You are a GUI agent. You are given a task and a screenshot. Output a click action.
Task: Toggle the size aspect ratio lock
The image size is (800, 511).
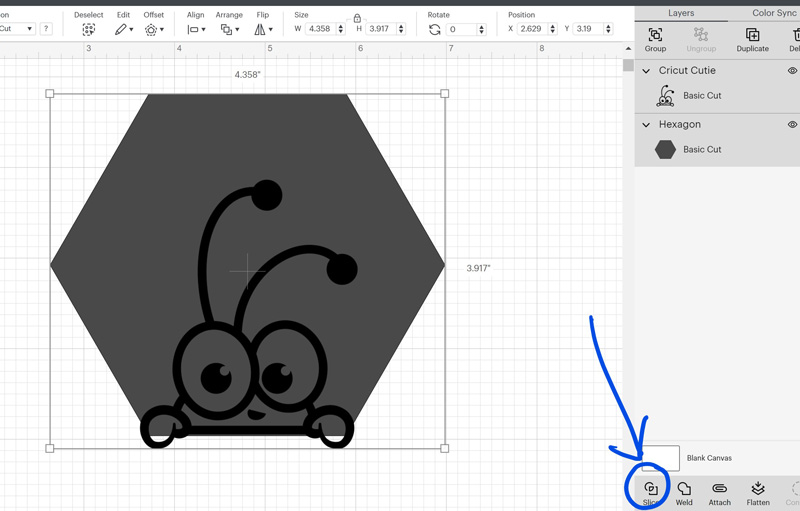(357, 18)
